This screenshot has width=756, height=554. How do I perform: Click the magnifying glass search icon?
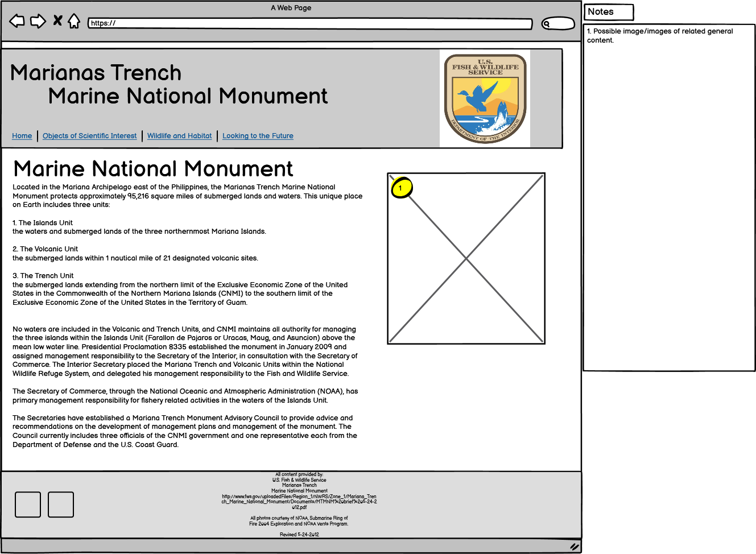click(546, 23)
